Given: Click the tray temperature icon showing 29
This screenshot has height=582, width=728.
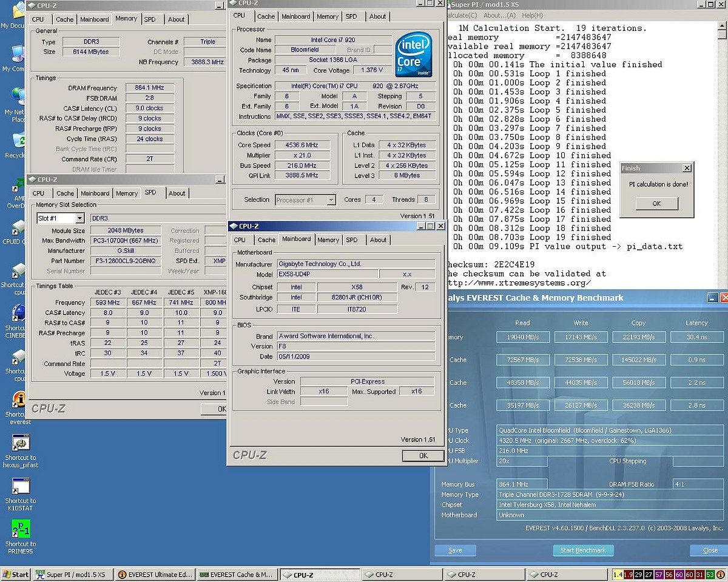Looking at the screenshot, I should 639,575.
